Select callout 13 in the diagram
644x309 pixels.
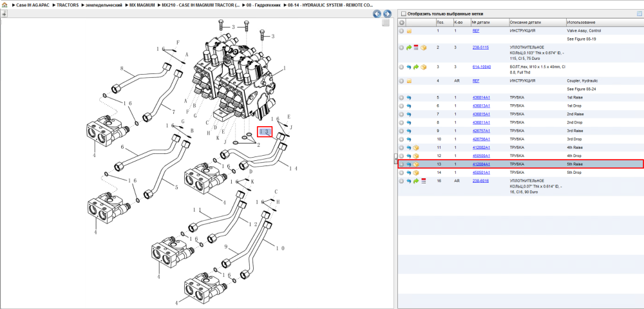point(265,132)
